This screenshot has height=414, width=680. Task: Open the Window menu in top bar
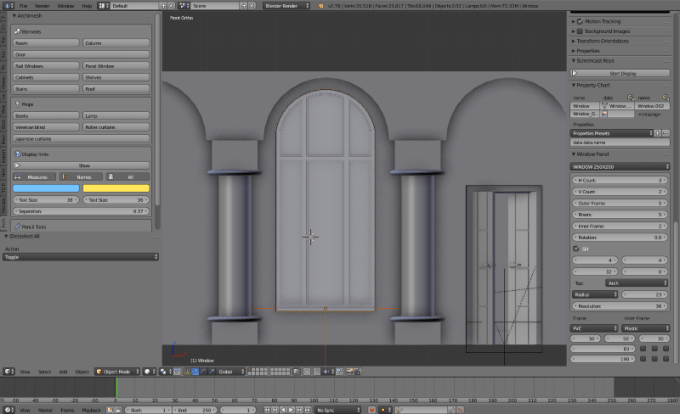tap(66, 6)
